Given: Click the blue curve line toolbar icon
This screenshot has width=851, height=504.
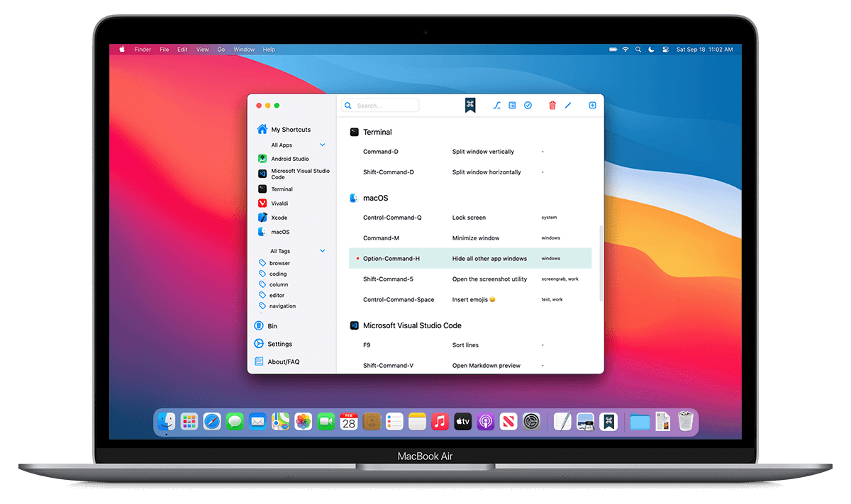Looking at the screenshot, I should pyautogui.click(x=497, y=106).
